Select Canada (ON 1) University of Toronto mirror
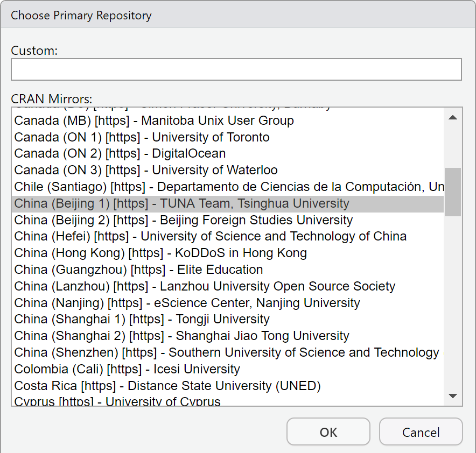 pos(142,137)
